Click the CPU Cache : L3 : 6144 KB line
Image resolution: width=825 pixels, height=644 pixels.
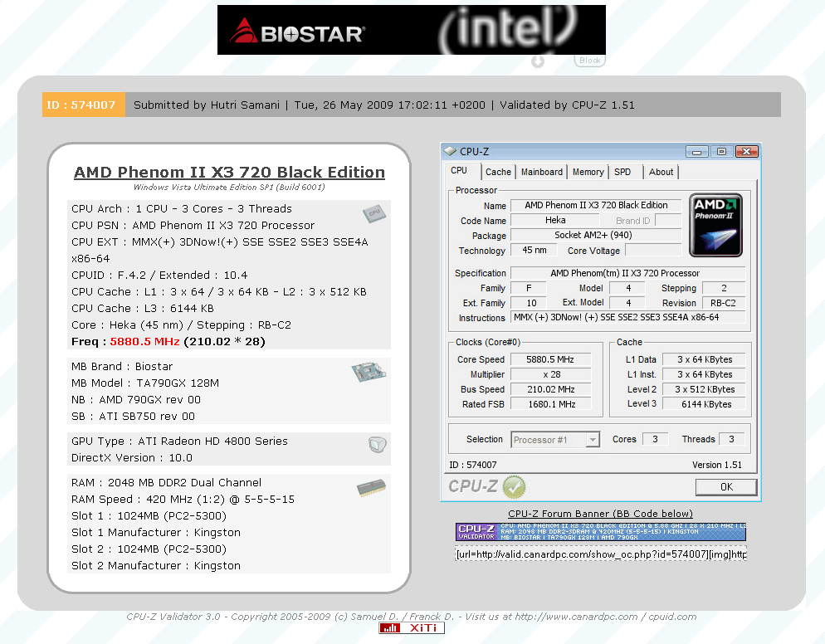[x=143, y=309]
